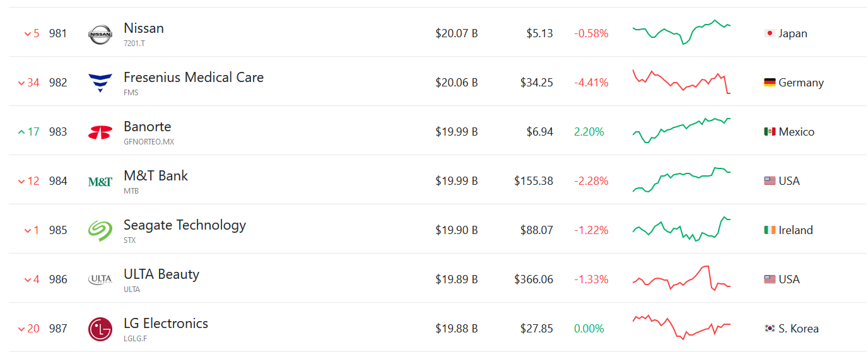This screenshot has height=352, width=868.
Task: Click the Fresenius Medical Care logo
Action: click(100, 83)
